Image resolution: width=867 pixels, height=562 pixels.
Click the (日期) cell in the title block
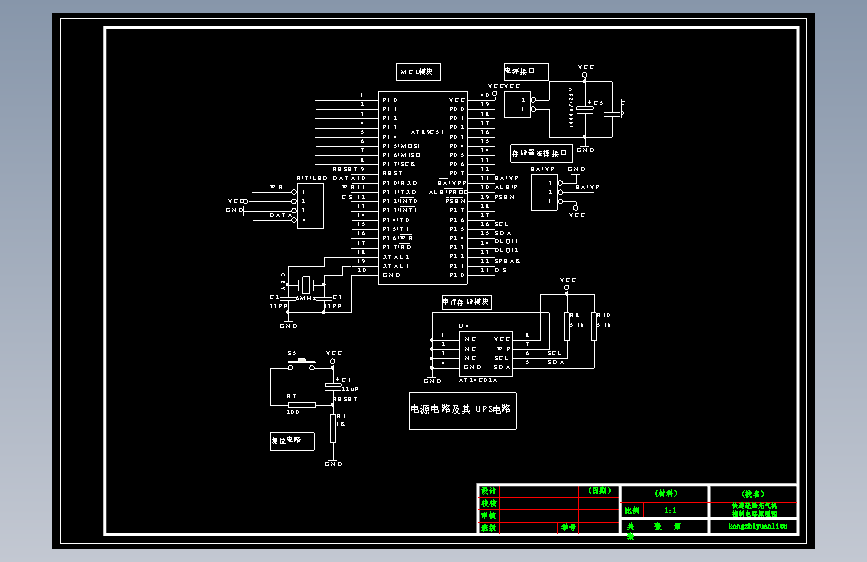click(600, 491)
